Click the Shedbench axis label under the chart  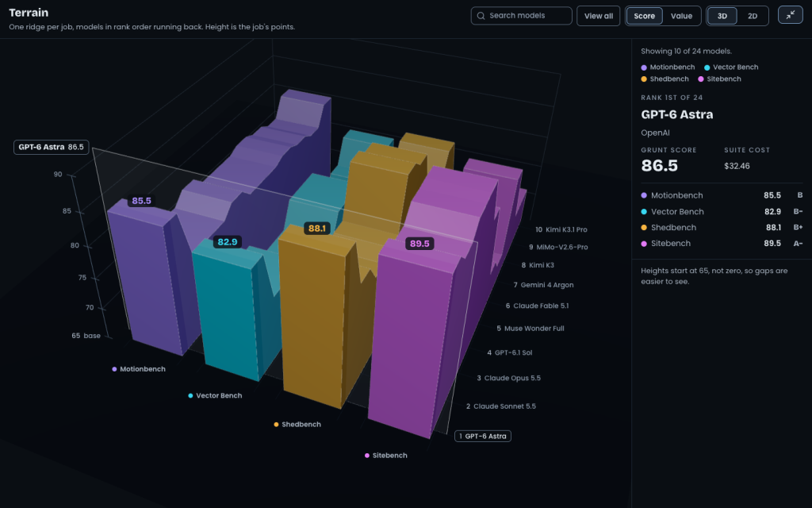297,424
